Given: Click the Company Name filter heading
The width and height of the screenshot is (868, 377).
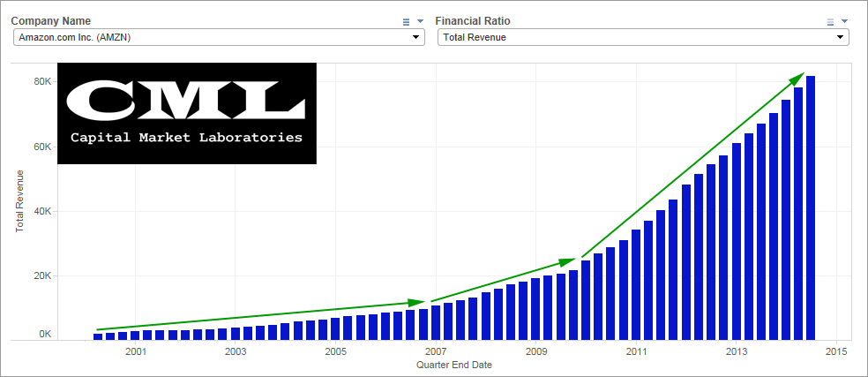Looking at the screenshot, I should 51,21.
